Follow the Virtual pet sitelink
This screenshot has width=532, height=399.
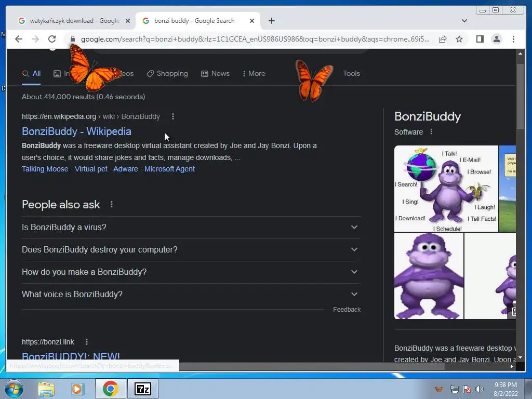click(91, 169)
